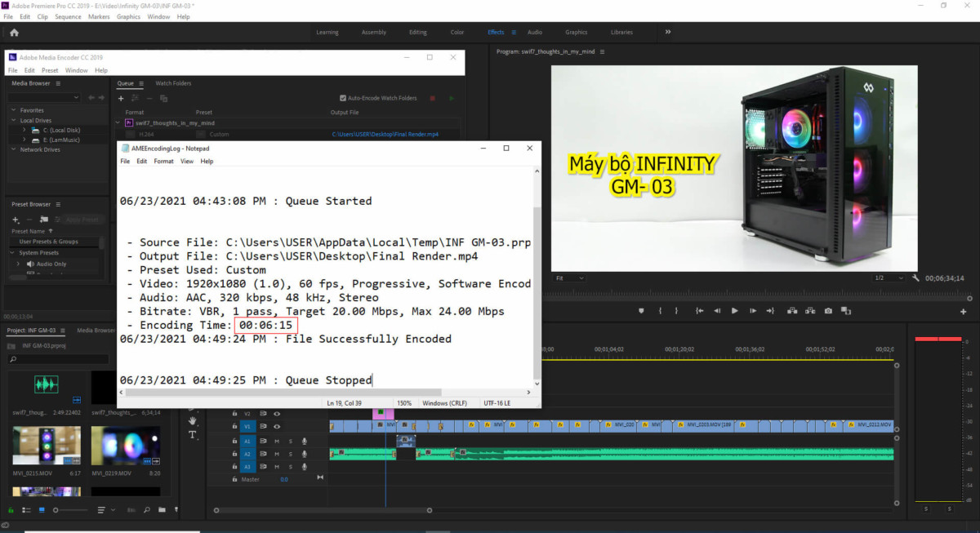The height and width of the screenshot is (533, 980).
Task: Click the Add Marker icon in Program monitor
Action: (x=640, y=311)
